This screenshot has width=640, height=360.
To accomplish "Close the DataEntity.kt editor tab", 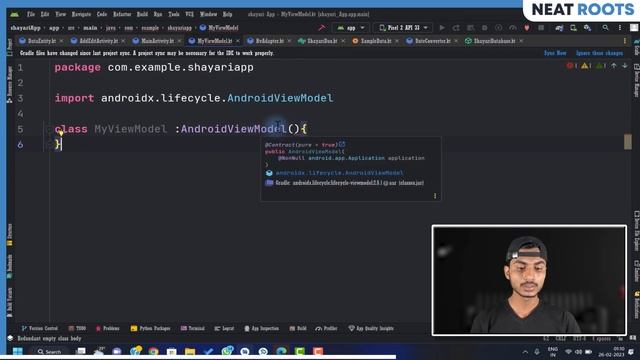I will click(61, 41).
